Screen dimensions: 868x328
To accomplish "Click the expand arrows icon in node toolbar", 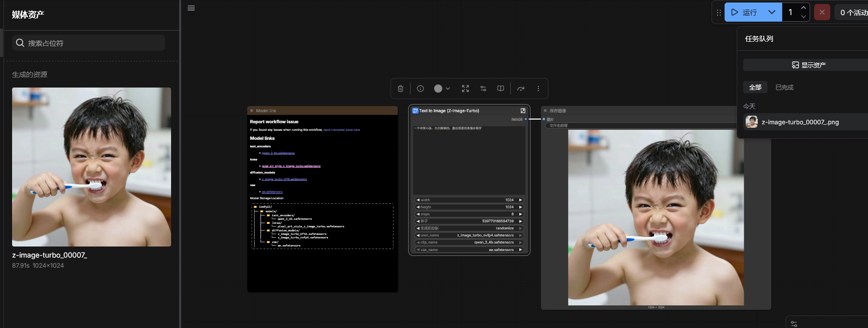I will pos(465,89).
